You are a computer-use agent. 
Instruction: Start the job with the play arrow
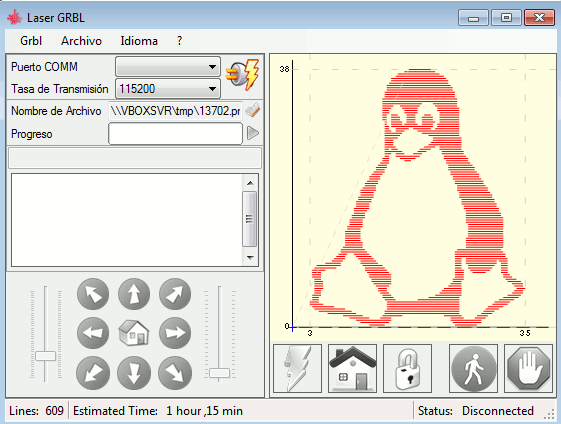tap(253, 133)
